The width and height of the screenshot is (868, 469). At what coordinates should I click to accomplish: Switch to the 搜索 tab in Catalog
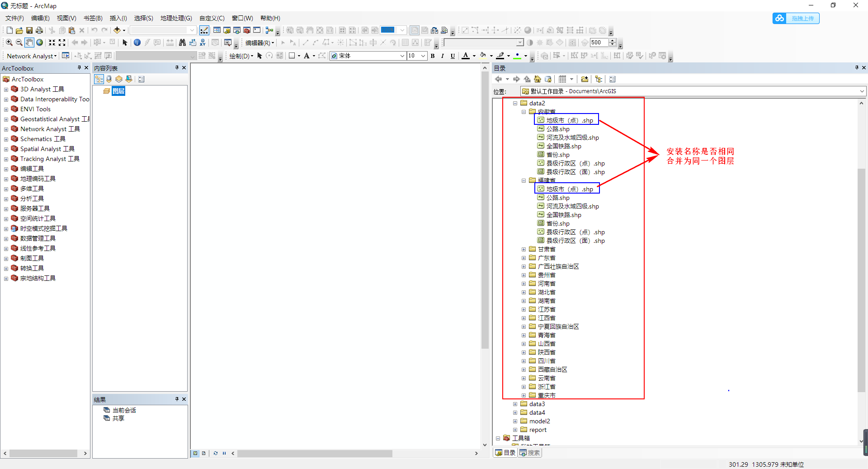point(529,453)
